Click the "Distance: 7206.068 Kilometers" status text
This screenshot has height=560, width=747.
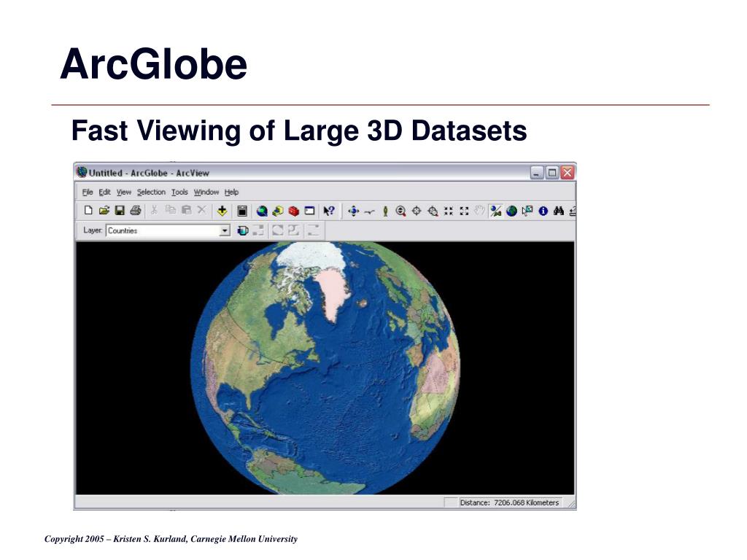[x=509, y=503]
